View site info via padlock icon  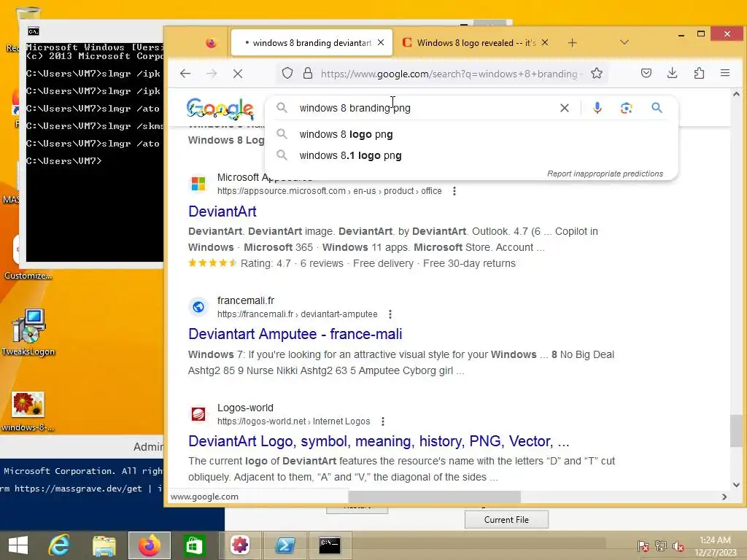(308, 74)
